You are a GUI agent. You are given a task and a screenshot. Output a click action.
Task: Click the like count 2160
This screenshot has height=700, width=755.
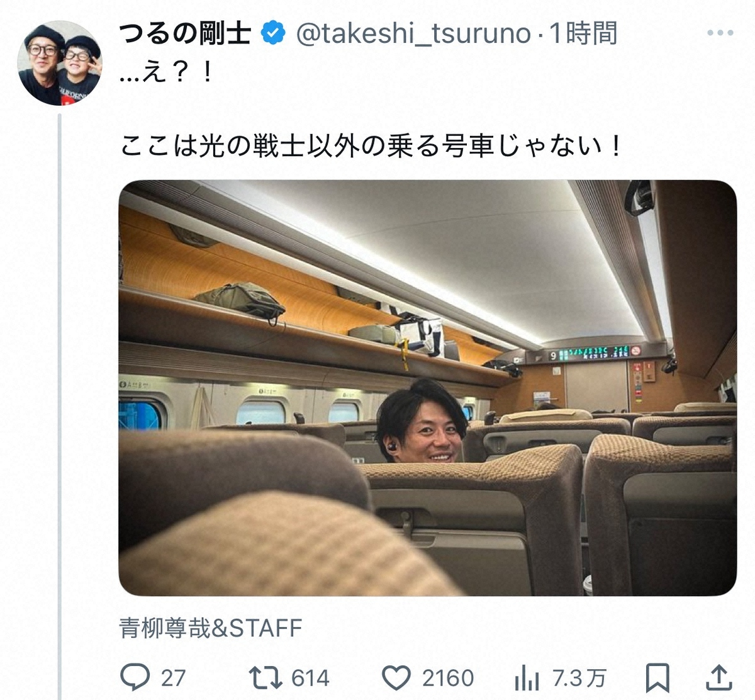click(x=447, y=678)
